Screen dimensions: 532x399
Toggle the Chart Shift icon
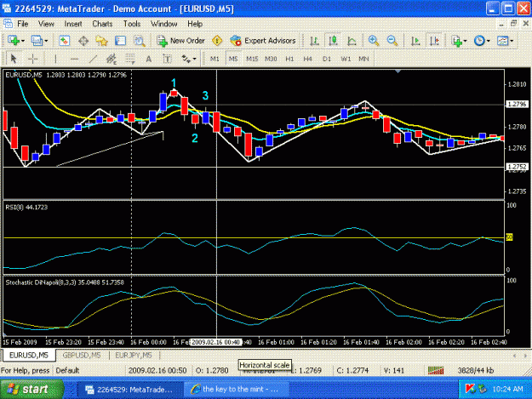click(x=434, y=41)
